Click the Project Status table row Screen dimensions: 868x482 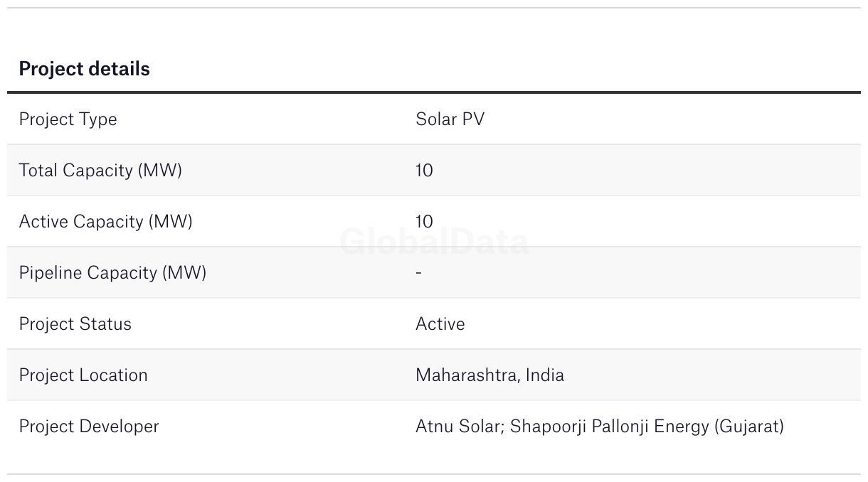434,323
